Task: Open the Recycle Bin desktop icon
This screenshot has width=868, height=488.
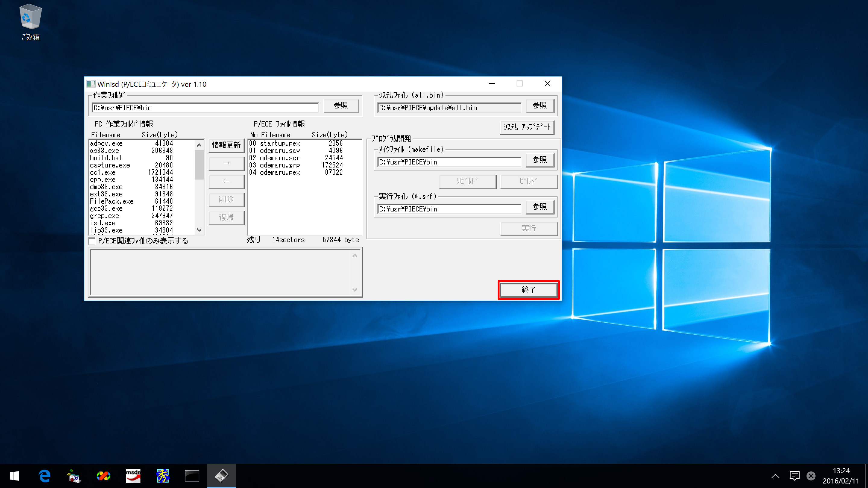Action: coord(30,22)
